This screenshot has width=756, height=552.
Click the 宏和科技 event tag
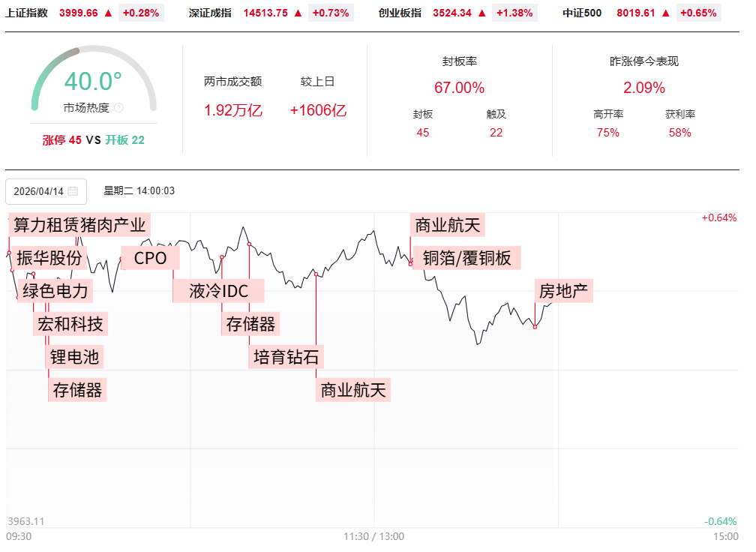pyautogui.click(x=70, y=324)
